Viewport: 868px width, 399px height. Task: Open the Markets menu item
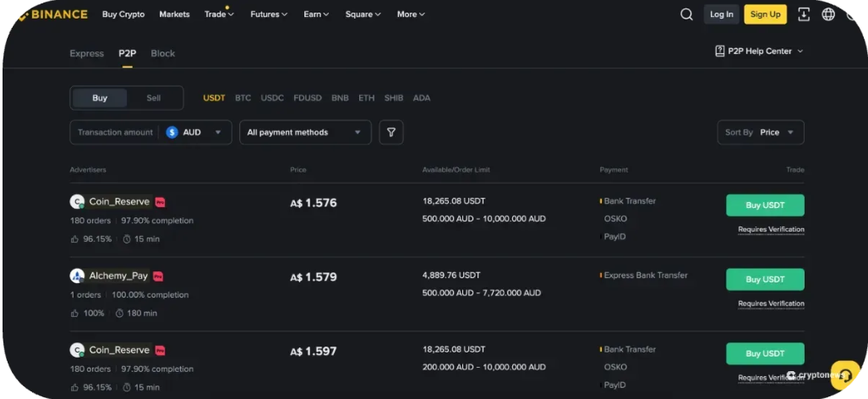[174, 14]
